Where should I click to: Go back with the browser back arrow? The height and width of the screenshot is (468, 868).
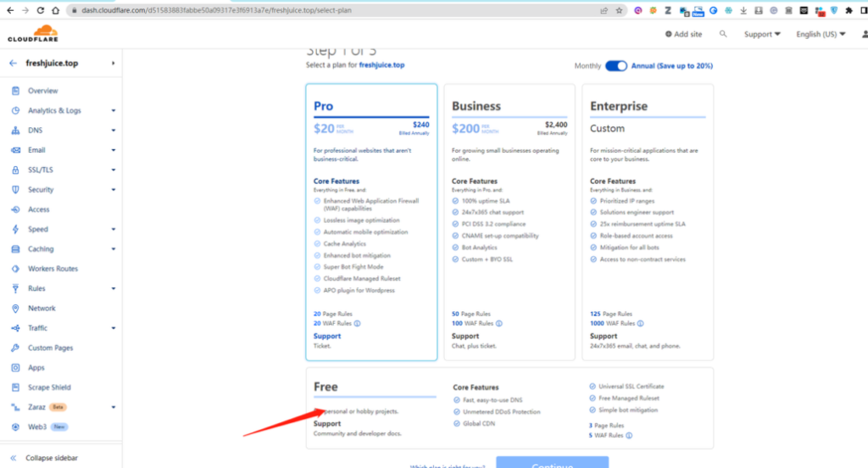pos(10,10)
